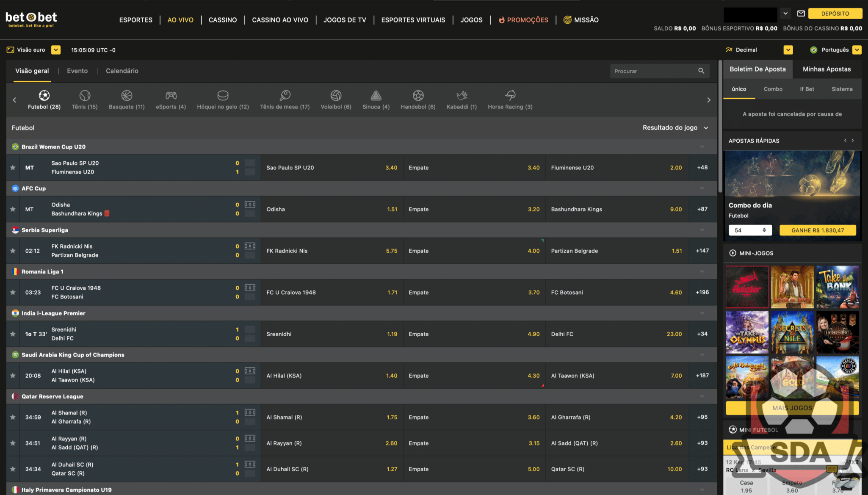This screenshot has width=868, height=495.
Task: Adjust the Combo do dia stake stepper
Action: point(764,230)
